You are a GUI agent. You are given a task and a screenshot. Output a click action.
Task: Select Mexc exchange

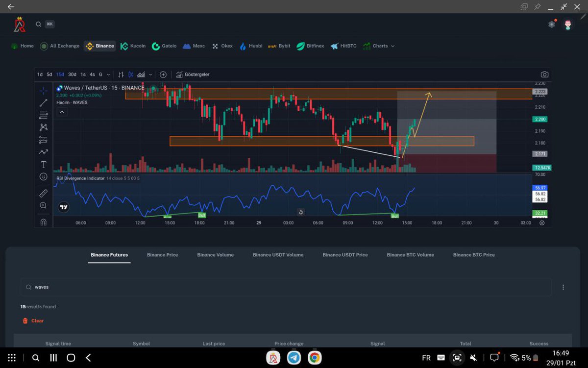click(x=194, y=46)
